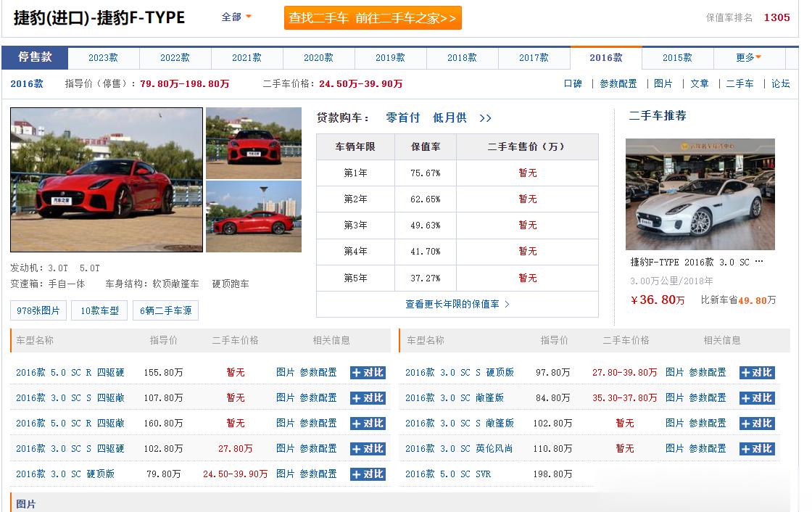Open 2016款 5.0 SC R 四驱敞 model
This screenshot has height=512, width=812.
coord(70,424)
